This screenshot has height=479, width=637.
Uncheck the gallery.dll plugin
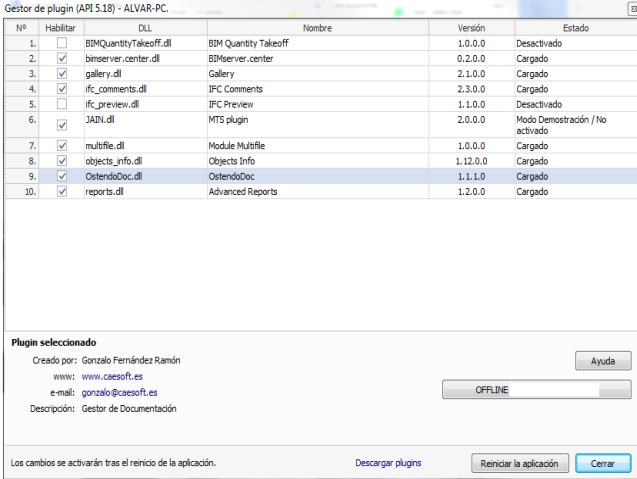coord(62,74)
